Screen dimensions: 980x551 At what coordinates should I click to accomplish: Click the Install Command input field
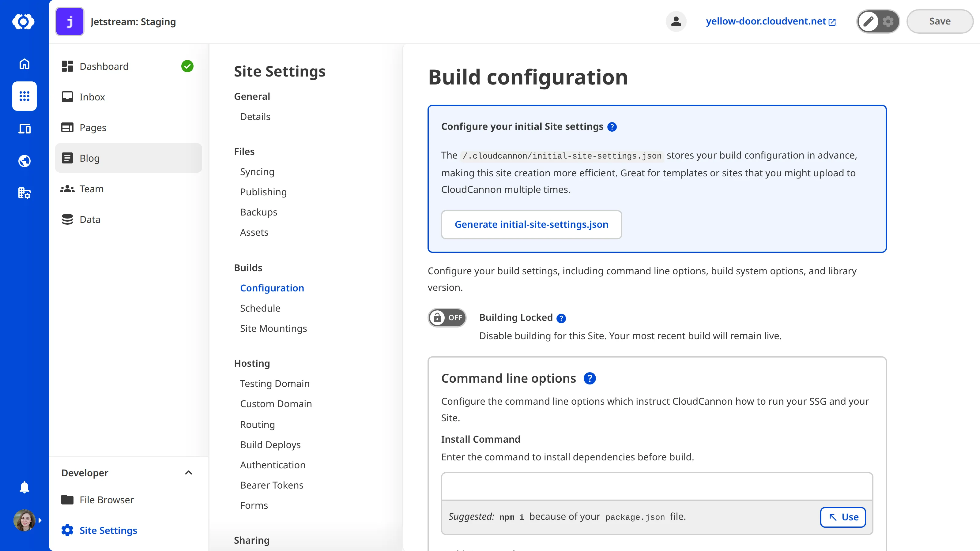[x=656, y=486]
